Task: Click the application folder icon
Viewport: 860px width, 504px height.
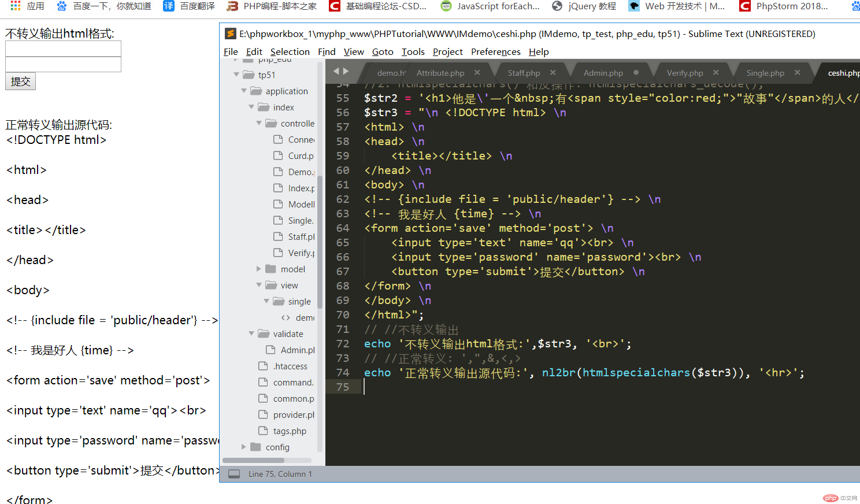Action: tap(257, 91)
